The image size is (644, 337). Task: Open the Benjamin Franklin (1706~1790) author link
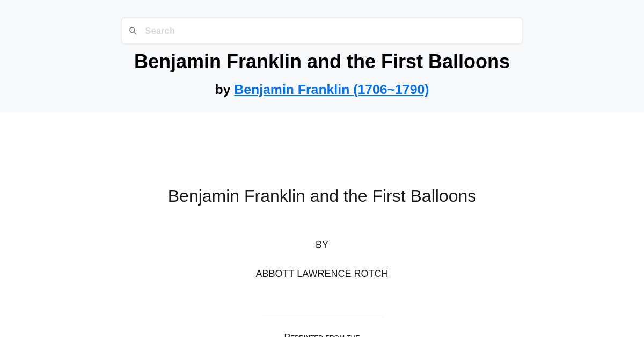[x=331, y=89]
